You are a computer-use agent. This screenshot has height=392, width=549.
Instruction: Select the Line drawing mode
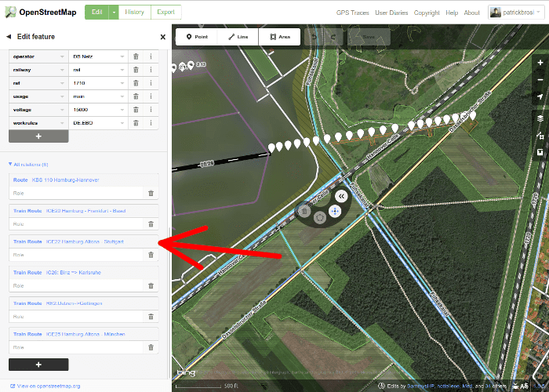(x=237, y=37)
